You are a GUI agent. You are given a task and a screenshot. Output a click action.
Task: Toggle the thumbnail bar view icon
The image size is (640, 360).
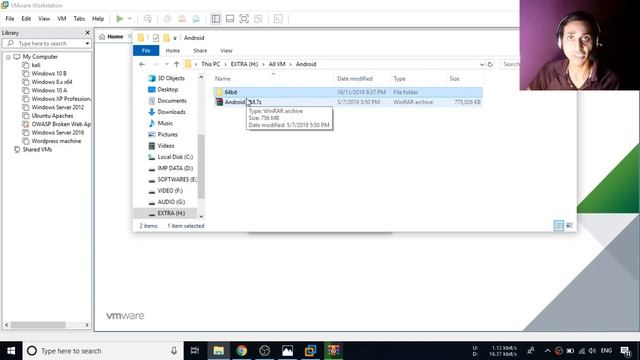coord(230,19)
